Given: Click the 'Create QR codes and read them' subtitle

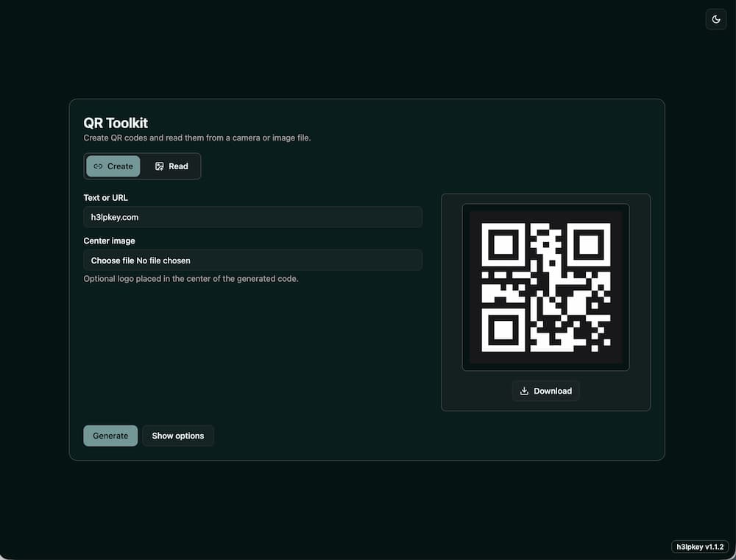Looking at the screenshot, I should tap(197, 138).
